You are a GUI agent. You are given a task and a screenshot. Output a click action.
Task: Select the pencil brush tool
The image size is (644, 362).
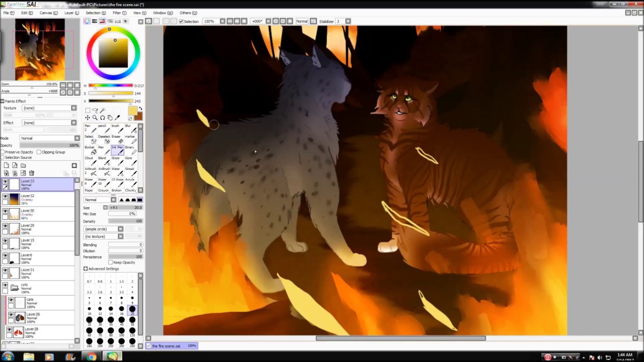tap(104, 129)
